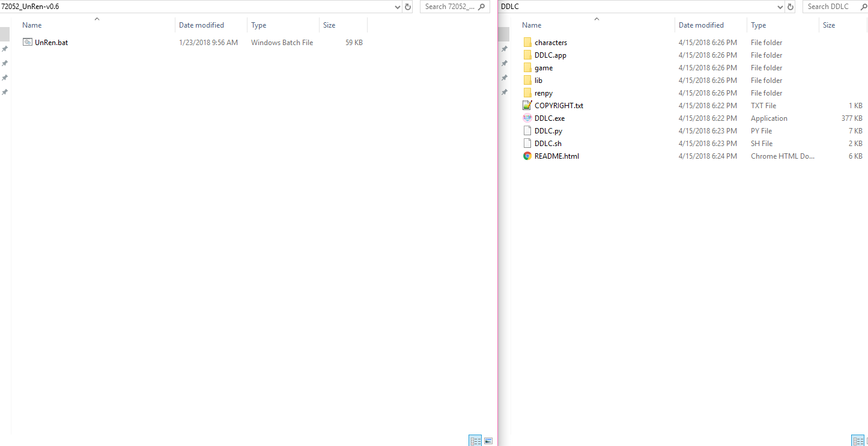Select the renpy folder name
Viewport: 868px width, 446px height.
[x=544, y=93]
